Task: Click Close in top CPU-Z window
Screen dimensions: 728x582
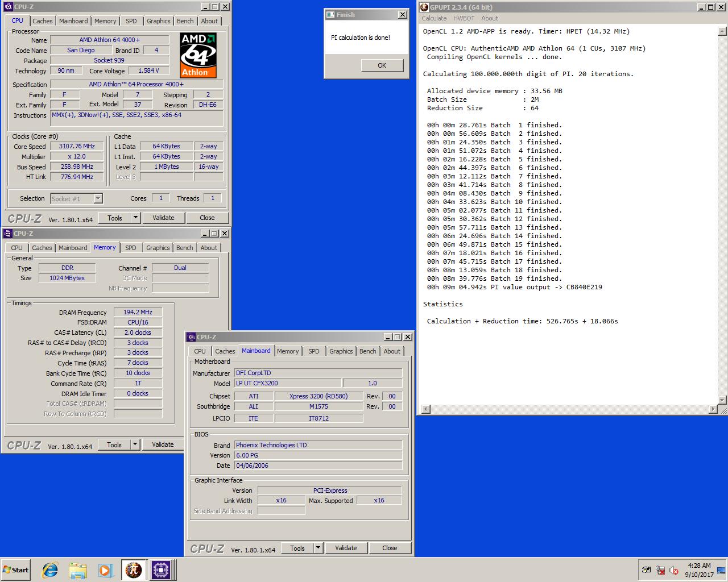Action: 207,218
